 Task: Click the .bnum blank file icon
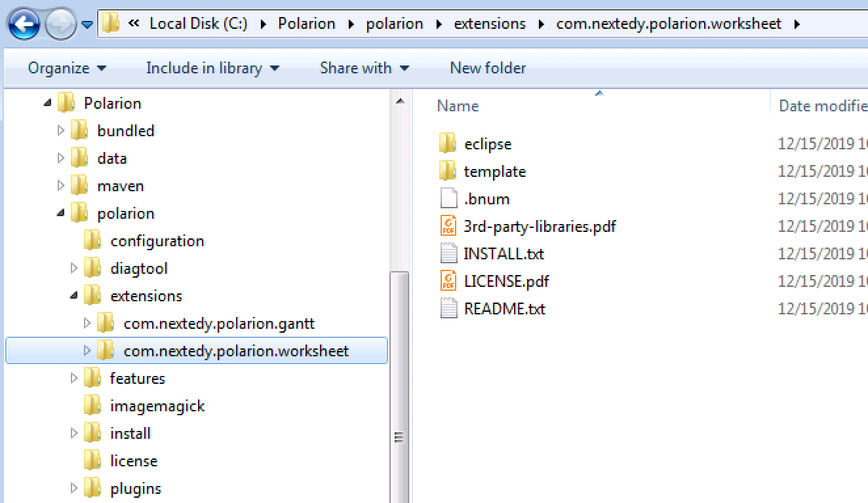(448, 198)
